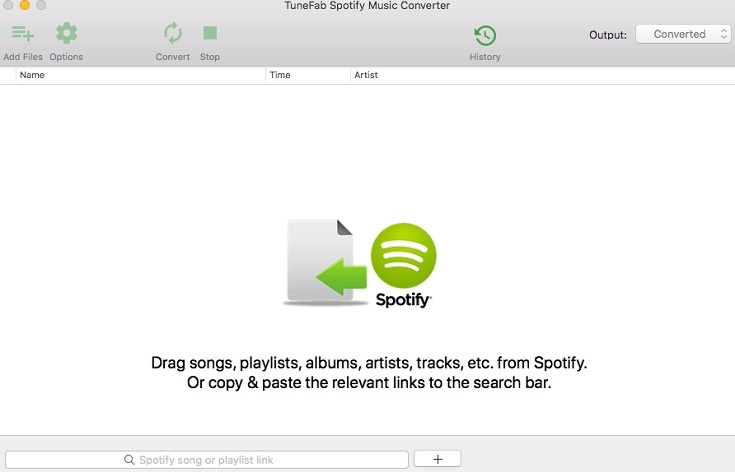Click the magnifier icon in the search field
Screen dimensions: 735x472
tap(129, 460)
